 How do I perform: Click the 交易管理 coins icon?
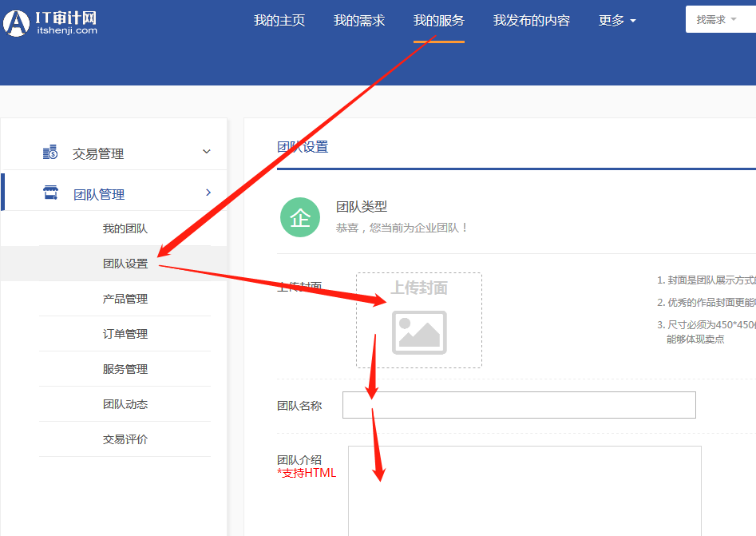click(x=50, y=152)
